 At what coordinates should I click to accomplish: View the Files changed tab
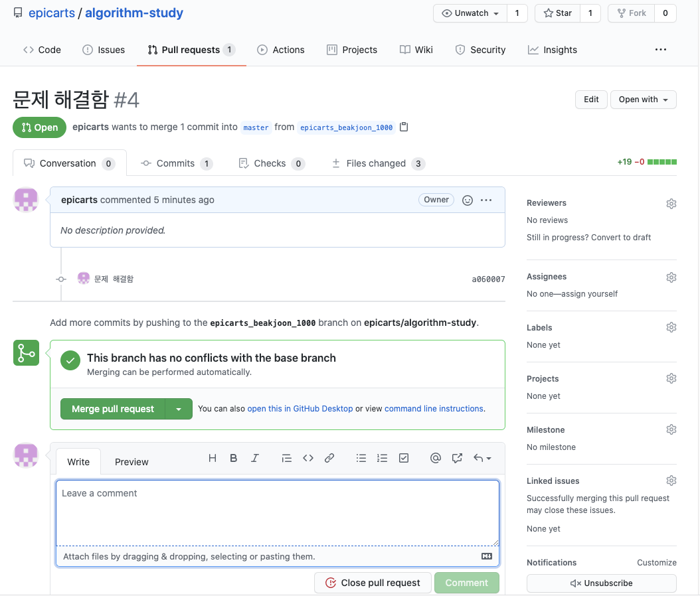[x=378, y=164]
